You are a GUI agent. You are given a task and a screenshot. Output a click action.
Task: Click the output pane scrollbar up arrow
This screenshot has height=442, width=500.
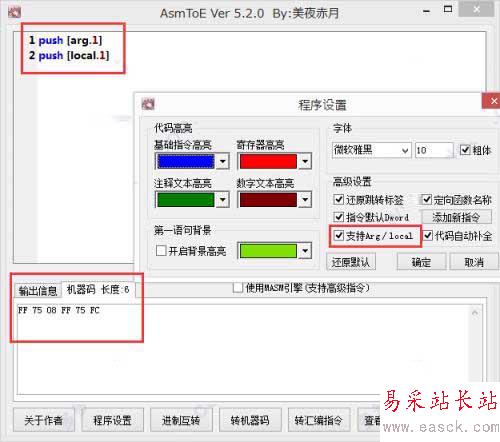point(475,313)
